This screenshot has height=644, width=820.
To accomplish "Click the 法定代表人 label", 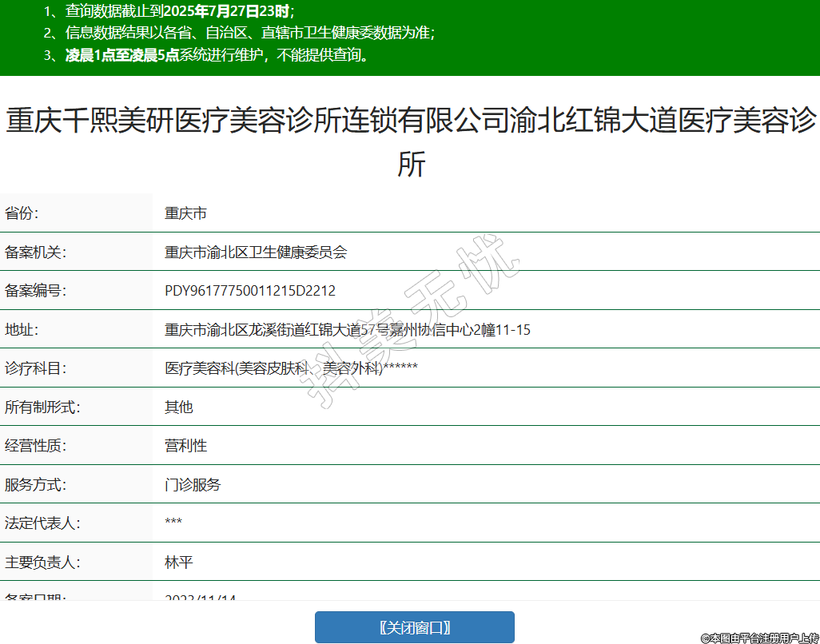I will pos(42,523).
